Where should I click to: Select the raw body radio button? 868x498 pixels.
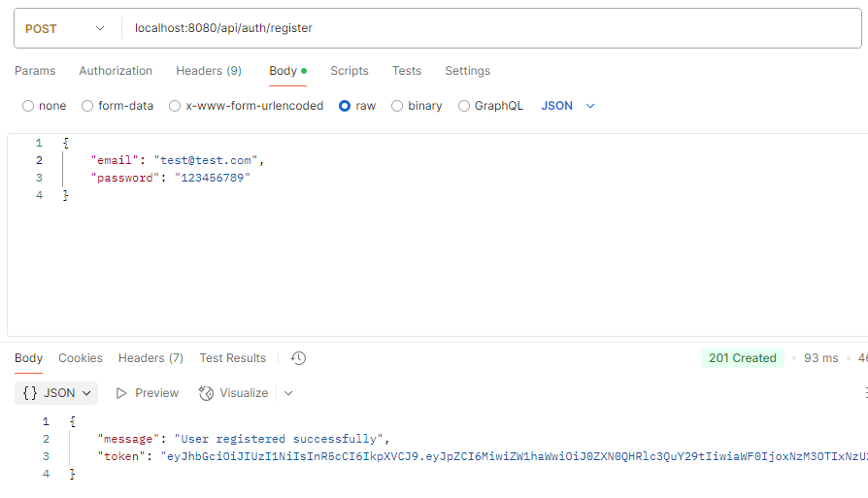345,106
